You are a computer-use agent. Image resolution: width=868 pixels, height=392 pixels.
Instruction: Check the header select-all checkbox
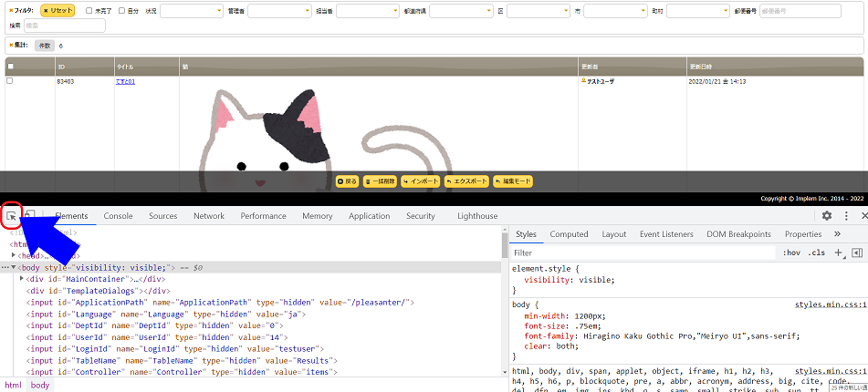coord(10,67)
